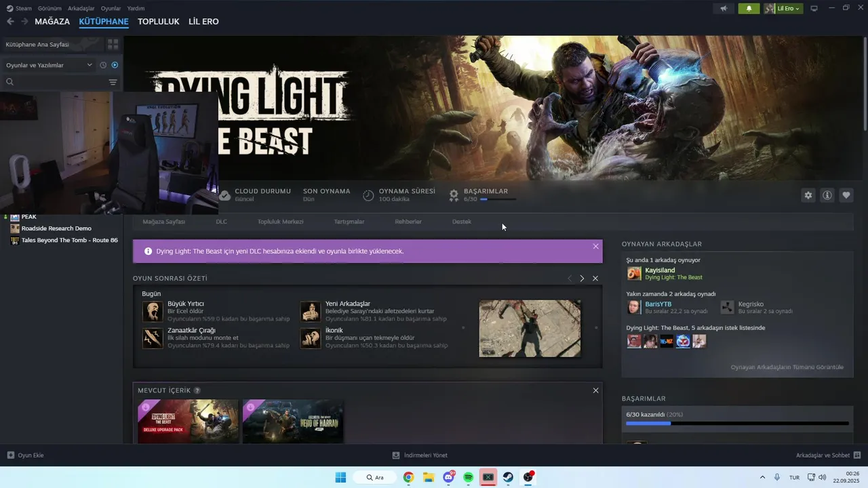Open Arkadaşlar ve Sohbet
The height and width of the screenshot is (488, 868).
(x=829, y=455)
